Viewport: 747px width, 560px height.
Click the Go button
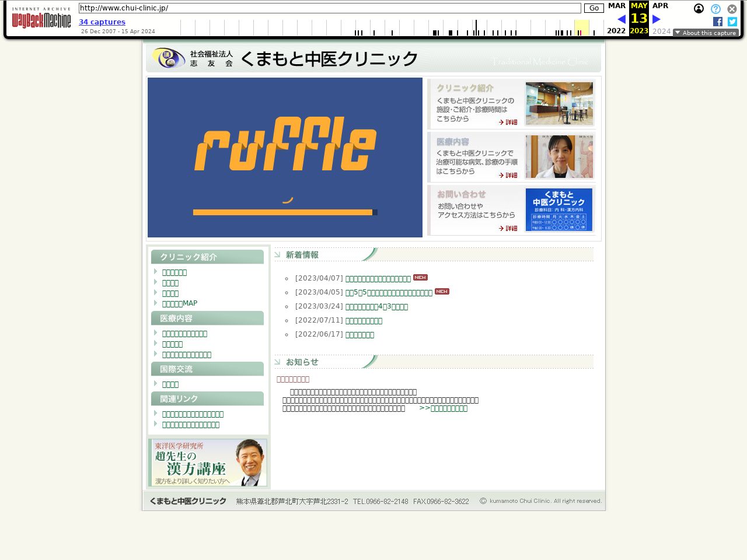tap(594, 8)
